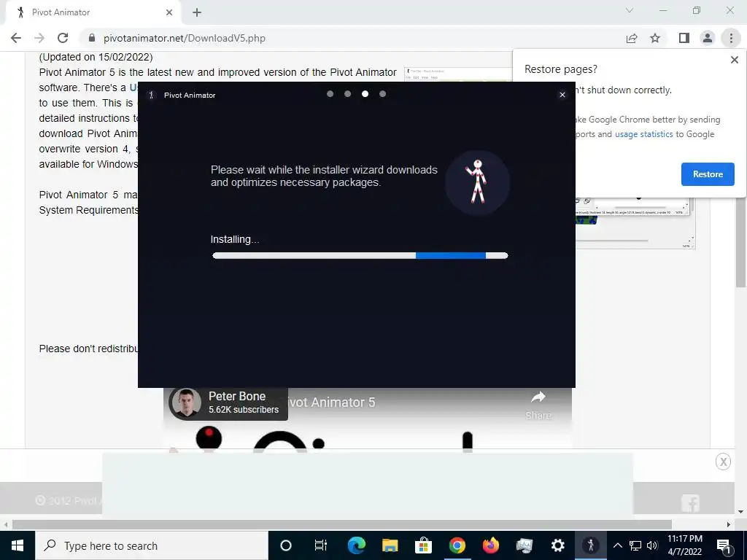This screenshot has height=560, width=747.
Task: Click the video Share arrow
Action: click(538, 396)
